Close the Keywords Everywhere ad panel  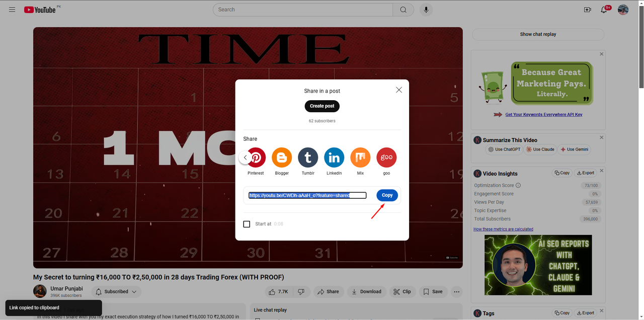tap(601, 54)
